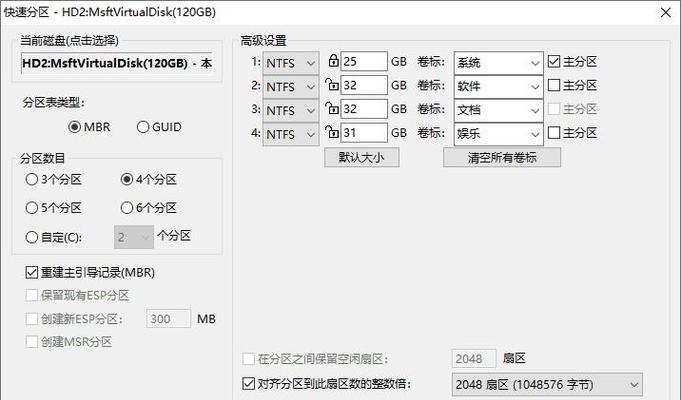
Task: Toggle lock icon for partition 3 size
Action: pyautogui.click(x=332, y=108)
